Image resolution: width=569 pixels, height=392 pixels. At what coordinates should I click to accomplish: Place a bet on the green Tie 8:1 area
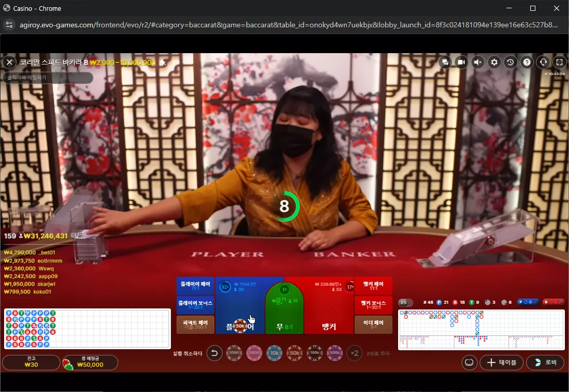point(284,308)
